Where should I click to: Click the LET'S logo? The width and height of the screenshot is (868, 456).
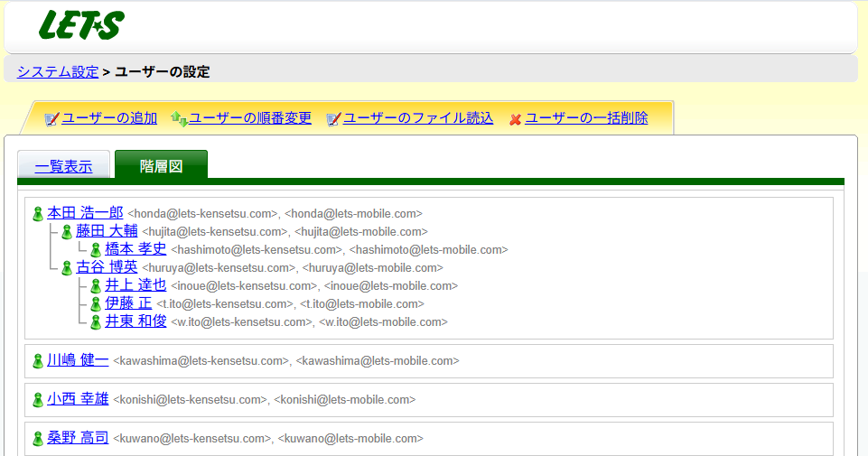[81, 25]
